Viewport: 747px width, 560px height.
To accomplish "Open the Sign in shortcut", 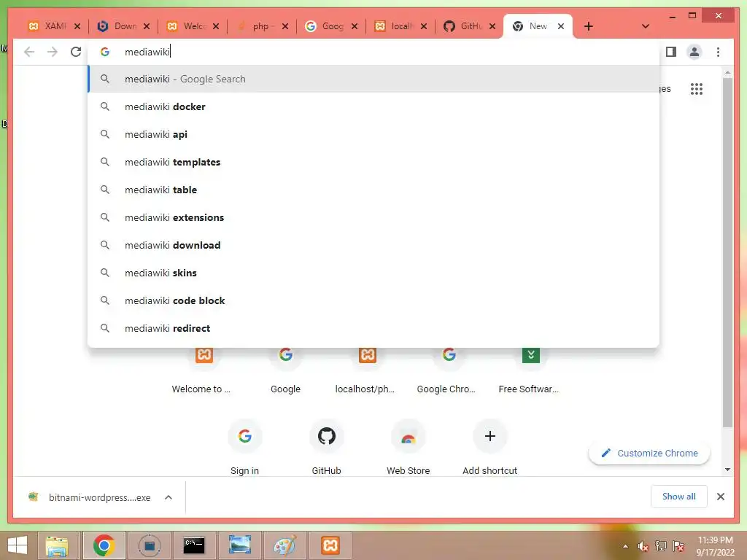I will (244, 446).
